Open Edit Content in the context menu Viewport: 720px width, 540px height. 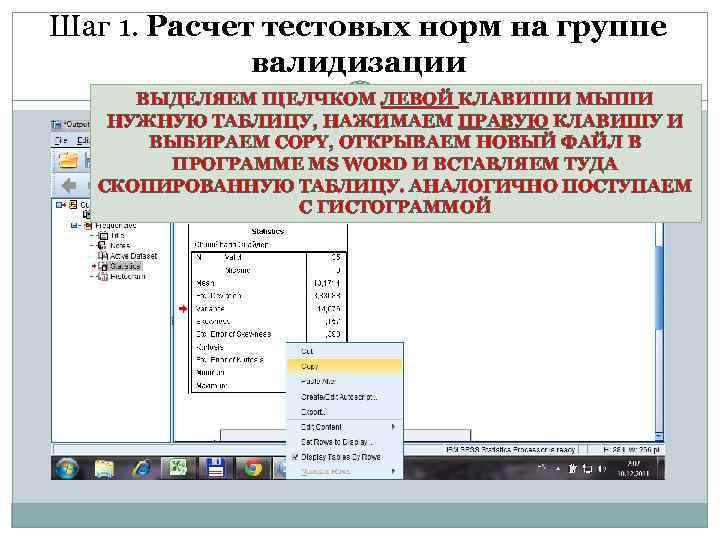point(344,427)
